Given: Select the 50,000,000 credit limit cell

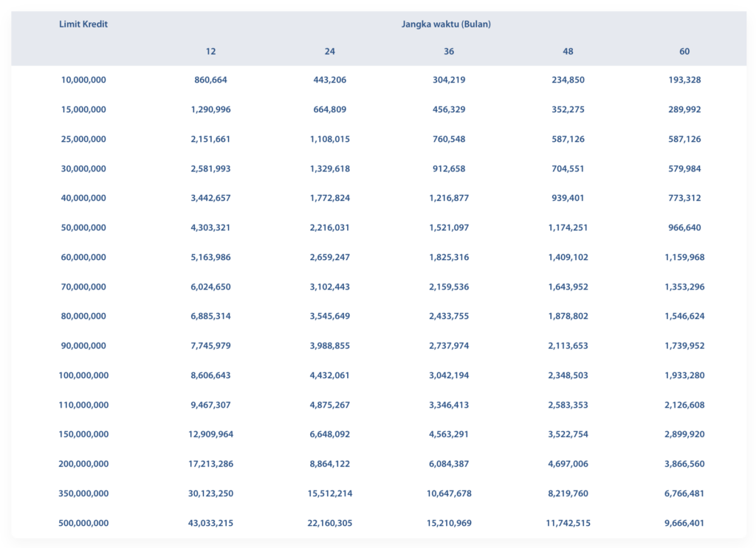Looking at the screenshot, I should [83, 227].
